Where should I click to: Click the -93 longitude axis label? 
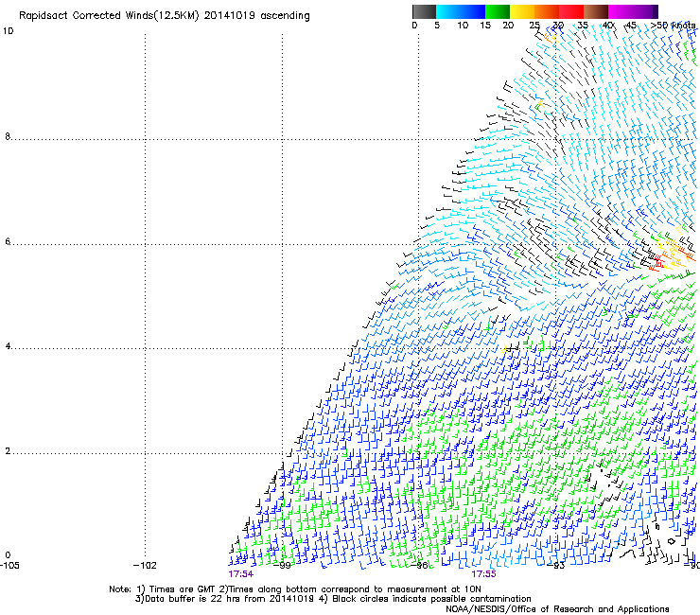click(556, 566)
